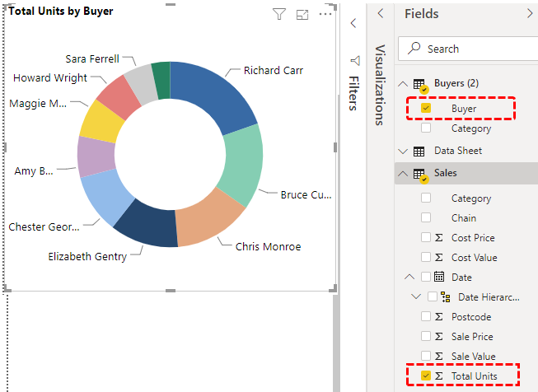
Task: Select the Buyers (2) table name
Action: pos(456,83)
